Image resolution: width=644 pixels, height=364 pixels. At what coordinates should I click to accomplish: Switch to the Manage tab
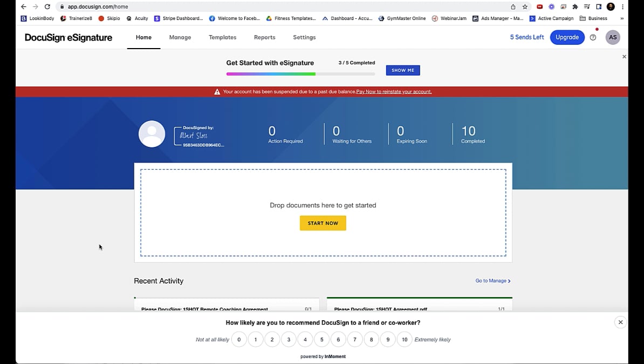(x=180, y=37)
